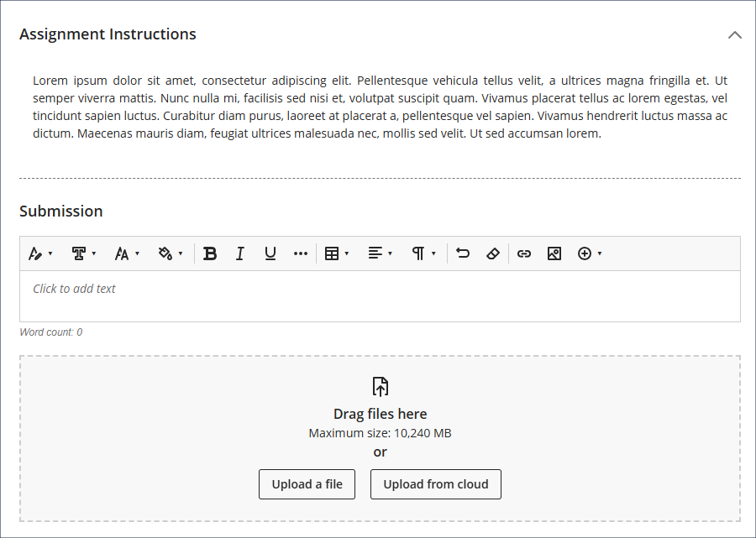
Task: Open the font size dropdown
Action: pyautogui.click(x=127, y=253)
